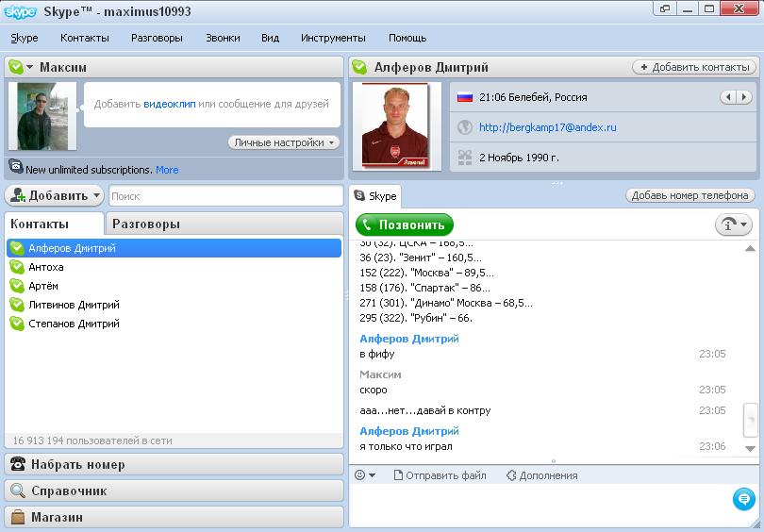Switch to the Контакты tab
Image resolution: width=764 pixels, height=532 pixels.
(54, 224)
